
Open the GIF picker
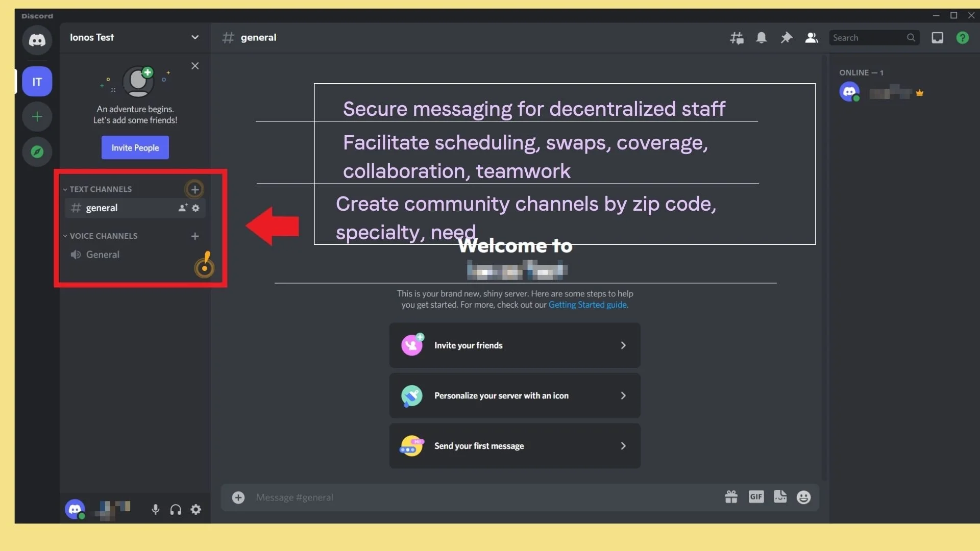[756, 497]
